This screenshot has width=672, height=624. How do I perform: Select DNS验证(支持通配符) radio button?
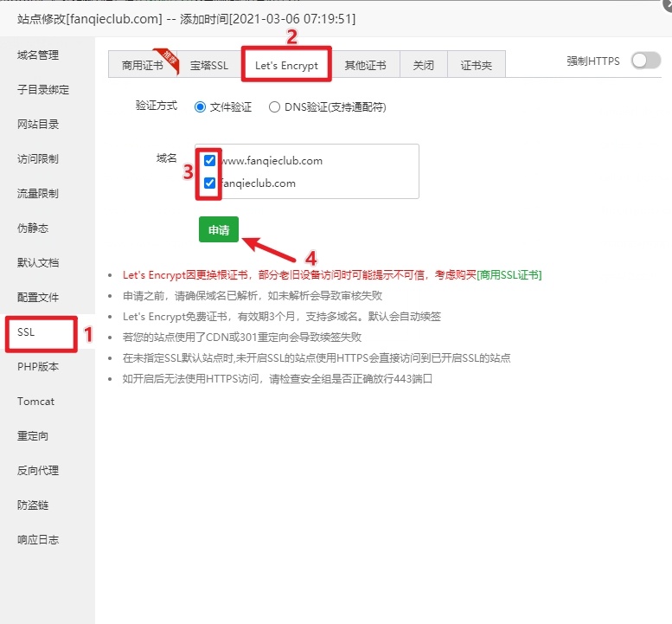(x=274, y=106)
